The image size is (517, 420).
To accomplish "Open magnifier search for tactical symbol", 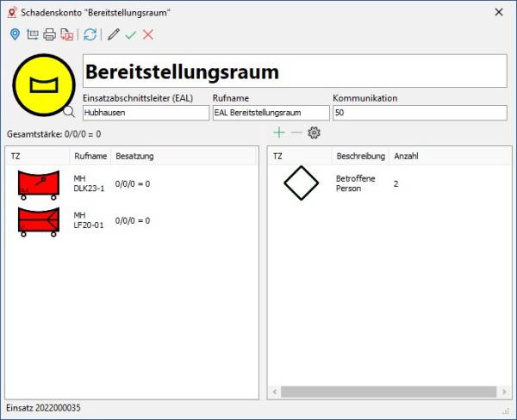I will click(x=69, y=112).
